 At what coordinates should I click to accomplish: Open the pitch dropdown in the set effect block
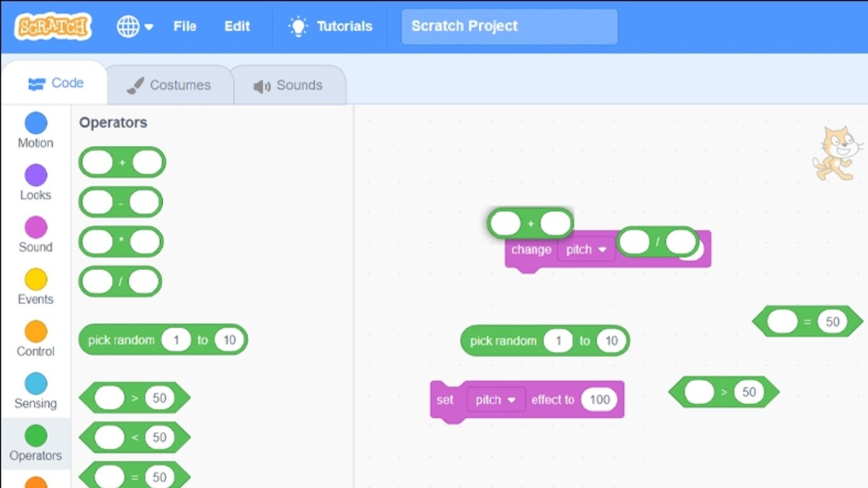click(496, 399)
